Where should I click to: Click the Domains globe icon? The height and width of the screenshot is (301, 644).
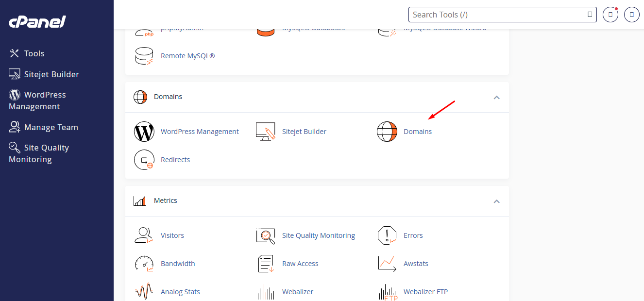(x=387, y=132)
